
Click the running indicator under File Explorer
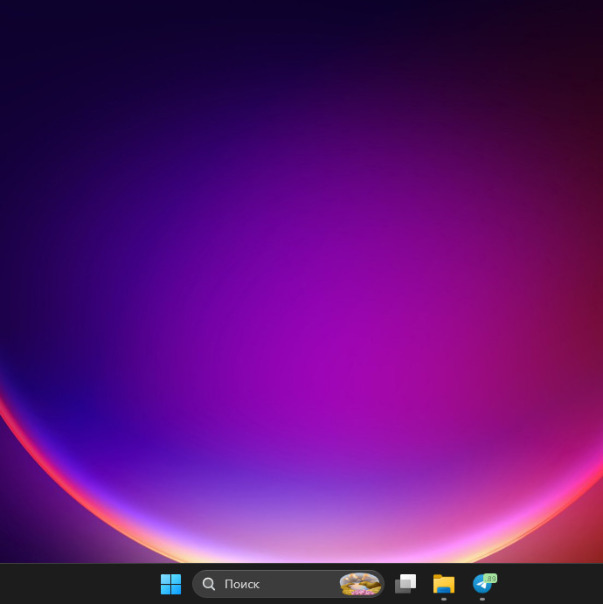tap(444, 599)
